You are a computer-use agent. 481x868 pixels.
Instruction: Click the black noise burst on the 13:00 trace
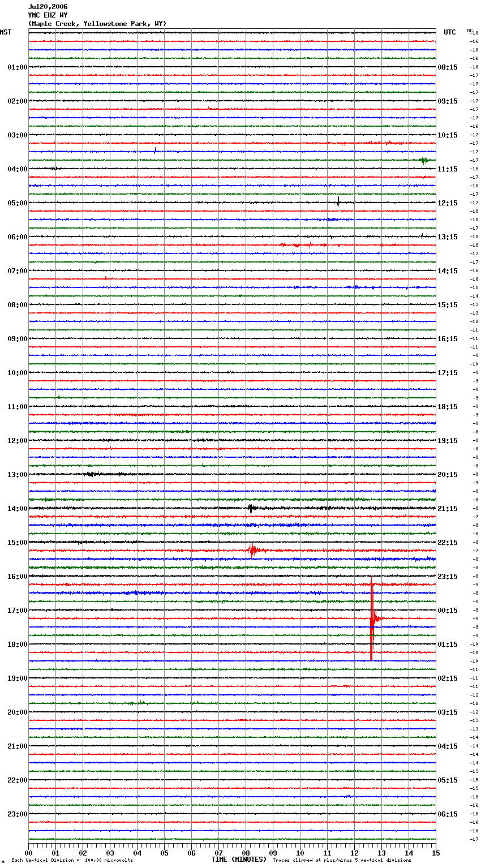tap(93, 474)
